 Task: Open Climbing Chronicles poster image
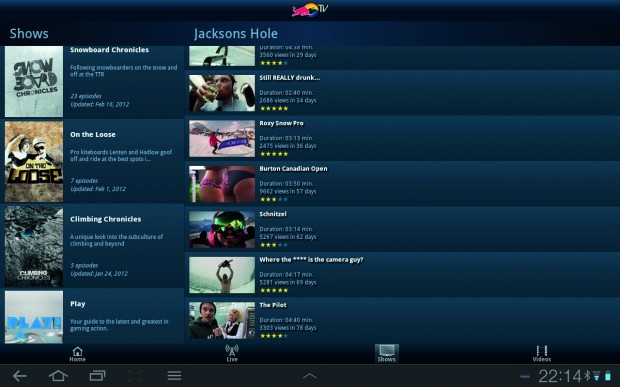coord(34,246)
